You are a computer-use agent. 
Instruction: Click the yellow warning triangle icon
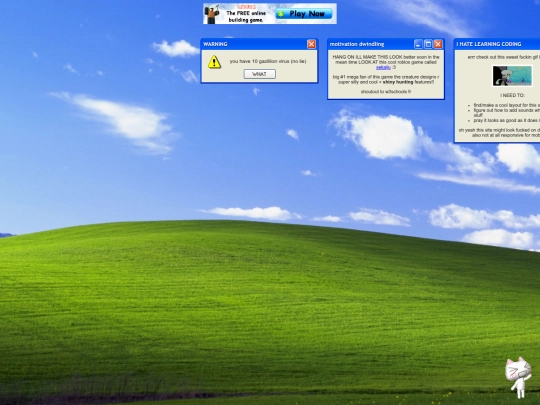pos(214,62)
